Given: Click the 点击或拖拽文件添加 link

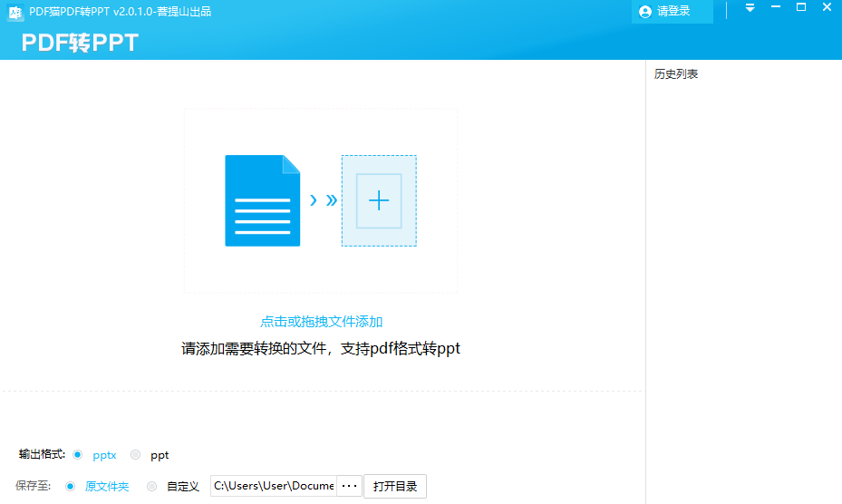Looking at the screenshot, I should point(322,322).
